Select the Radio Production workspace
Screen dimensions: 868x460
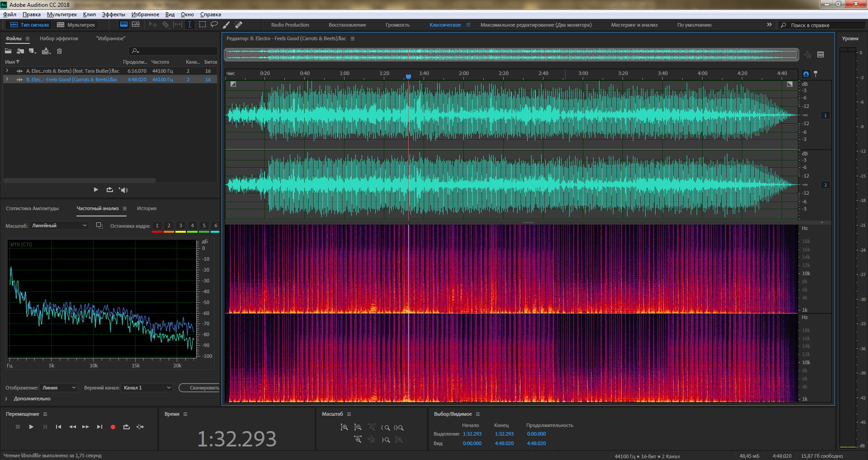tap(290, 25)
